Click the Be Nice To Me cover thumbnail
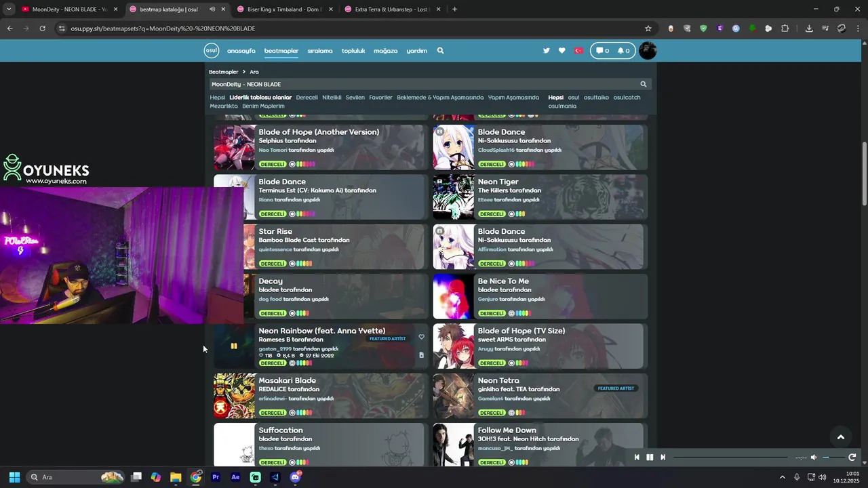Viewport: 868px width, 488px height. (454, 297)
